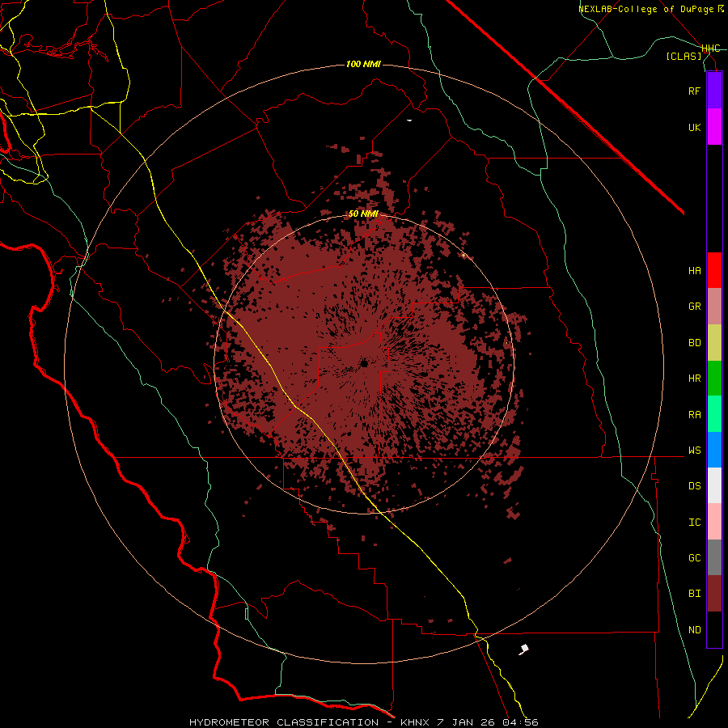Click the ND black legend swatch
Screen dimensions: 728x728
(x=714, y=629)
